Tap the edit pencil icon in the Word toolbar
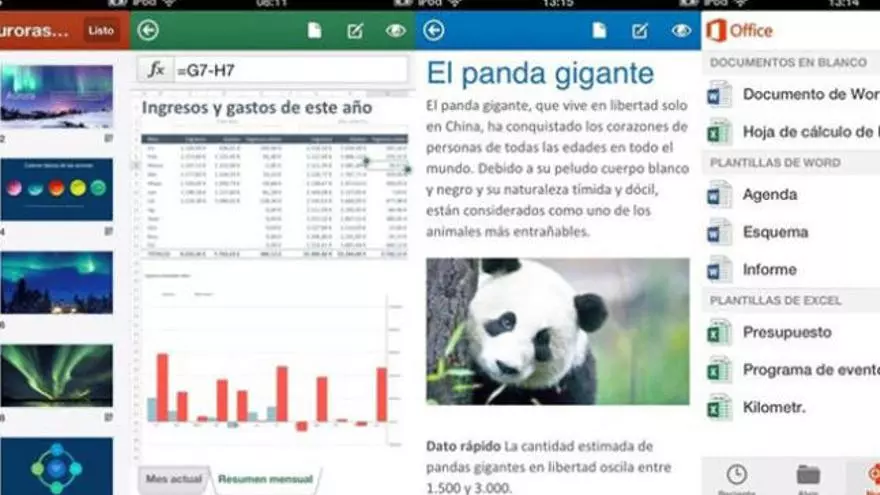Viewport: 880px width, 495px height. pos(641,31)
